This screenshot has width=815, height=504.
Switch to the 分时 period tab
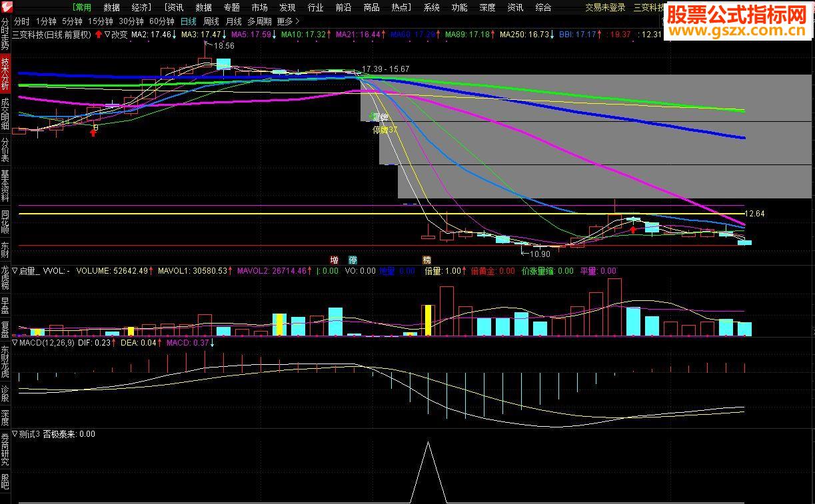[x=22, y=21]
